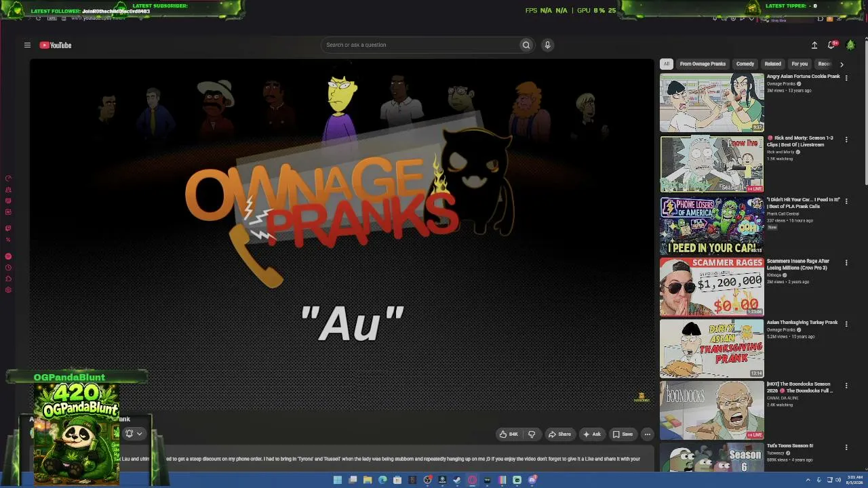868x488 pixels.
Task: Open the Rick and Morty live thumbnail
Action: tap(712, 164)
